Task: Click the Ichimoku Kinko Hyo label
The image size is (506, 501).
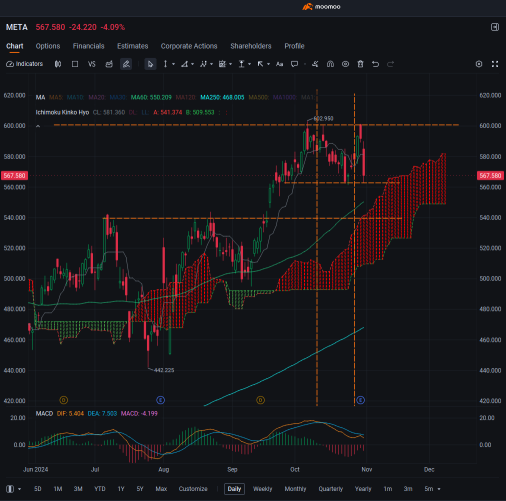Action: [62, 112]
